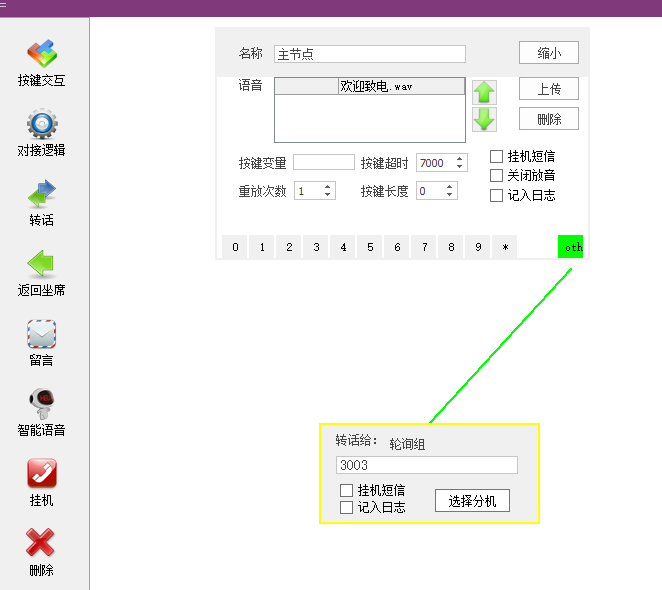
Task: Select the 智能语音 robot icon
Action: click(x=41, y=403)
